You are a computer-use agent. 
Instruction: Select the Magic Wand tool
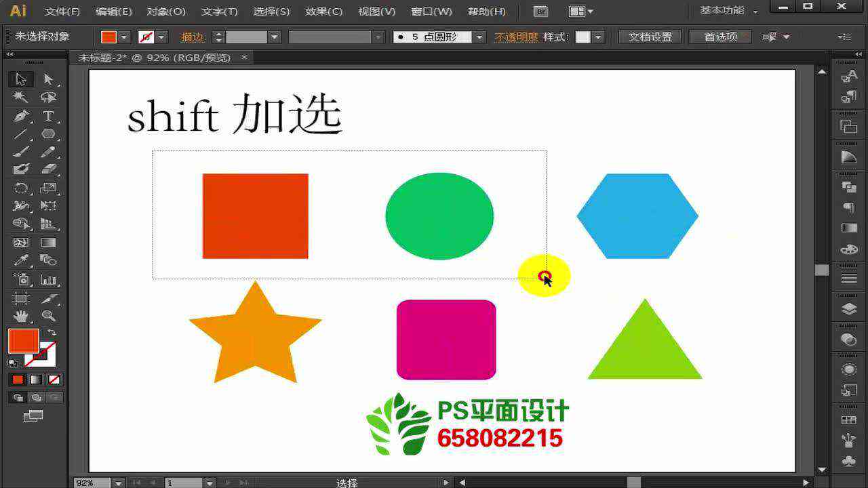[x=21, y=98]
